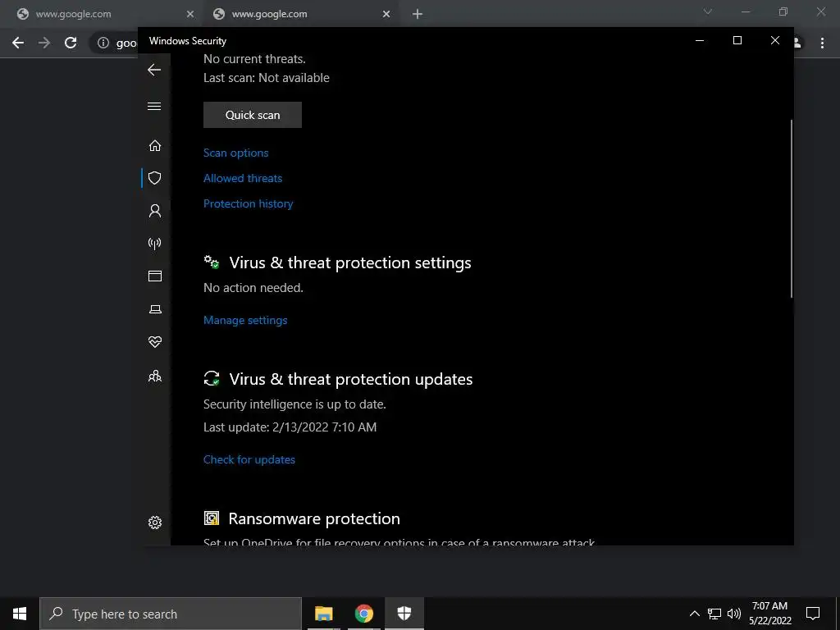This screenshot has height=630, width=840.
Task: Click the refresh icon beside protection updates
Action: 212,378
